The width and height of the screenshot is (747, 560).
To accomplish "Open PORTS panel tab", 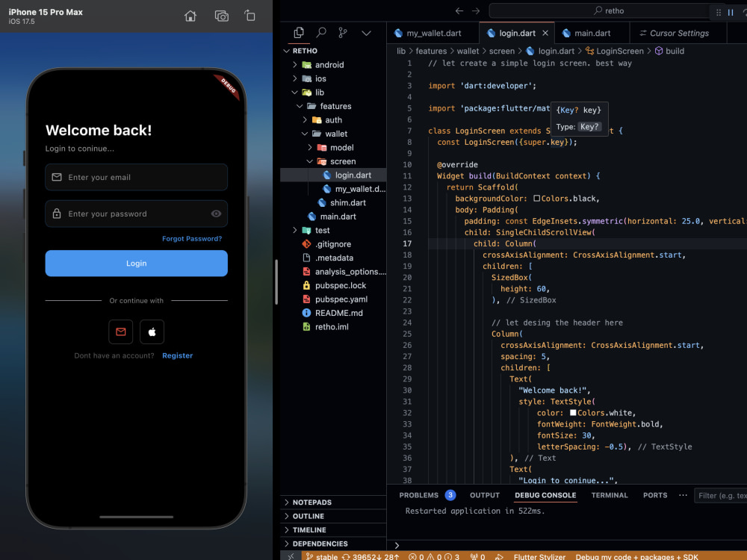I will click(x=655, y=495).
